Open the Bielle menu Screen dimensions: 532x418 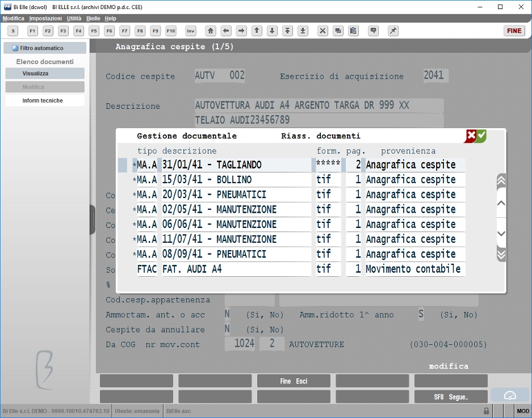point(93,18)
